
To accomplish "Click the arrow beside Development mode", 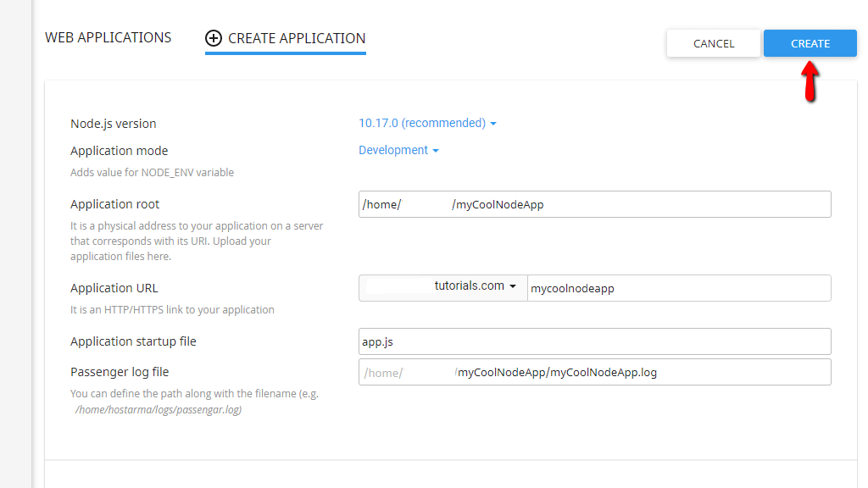I will [x=435, y=150].
